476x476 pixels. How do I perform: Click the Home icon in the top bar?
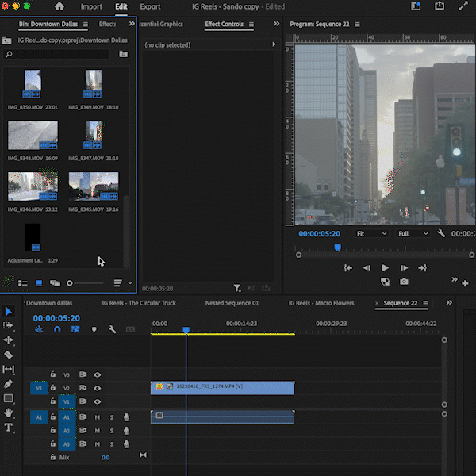pos(59,6)
